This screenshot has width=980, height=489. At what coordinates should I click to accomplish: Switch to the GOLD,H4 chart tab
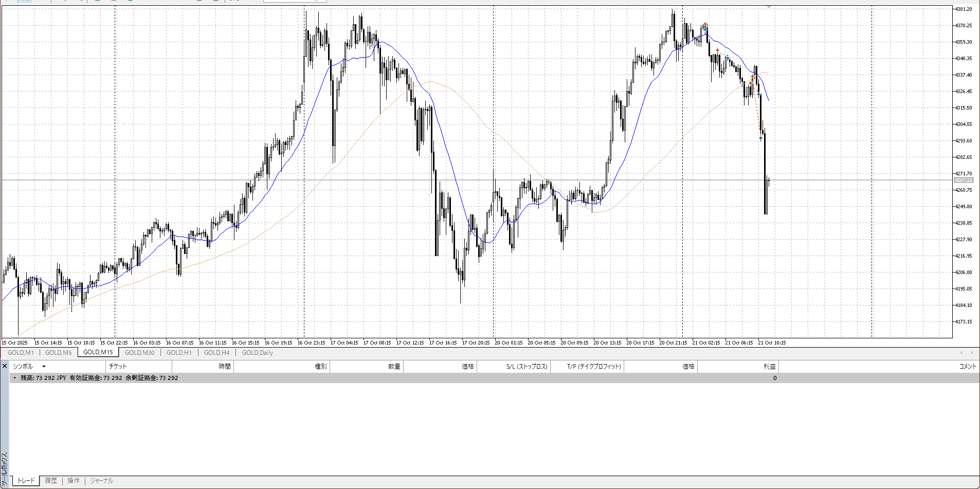coord(216,353)
